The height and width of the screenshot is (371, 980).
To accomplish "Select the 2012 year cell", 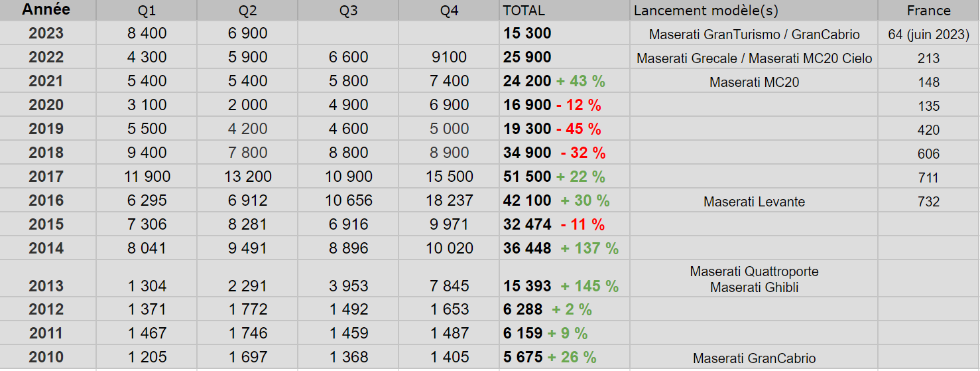I will tap(48, 309).
